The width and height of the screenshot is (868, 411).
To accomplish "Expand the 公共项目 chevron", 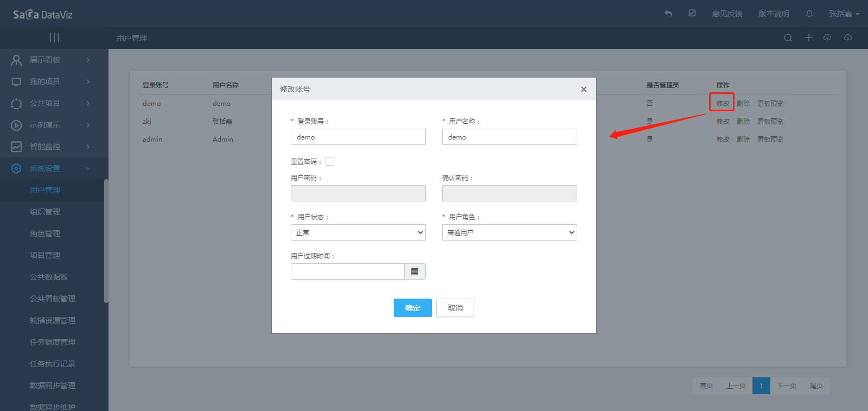I will (x=88, y=103).
